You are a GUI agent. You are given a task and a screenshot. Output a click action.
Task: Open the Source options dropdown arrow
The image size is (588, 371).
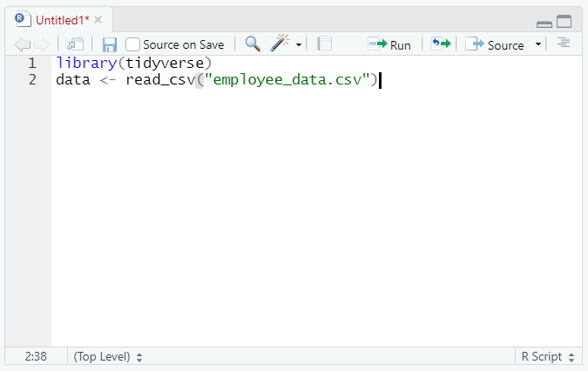coord(537,44)
